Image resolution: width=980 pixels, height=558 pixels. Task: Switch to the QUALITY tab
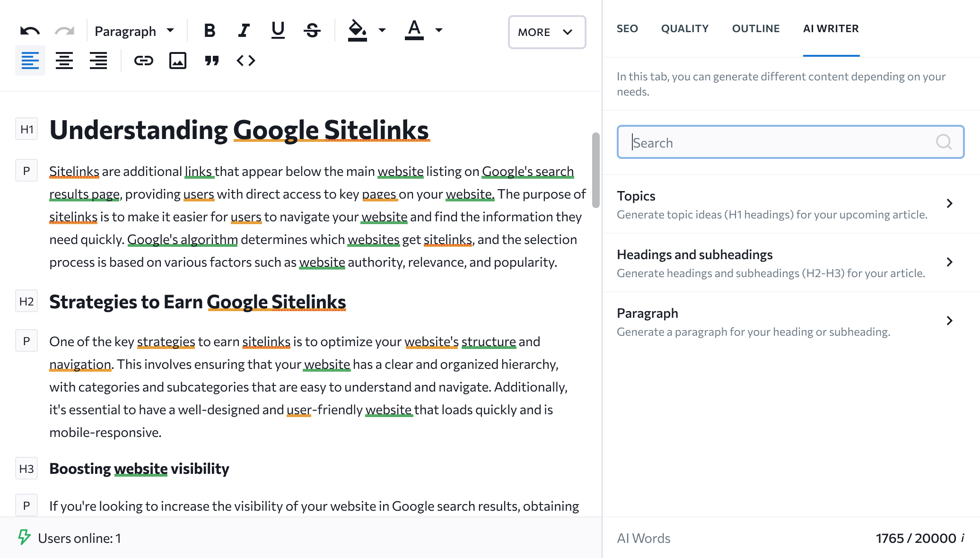pyautogui.click(x=684, y=28)
